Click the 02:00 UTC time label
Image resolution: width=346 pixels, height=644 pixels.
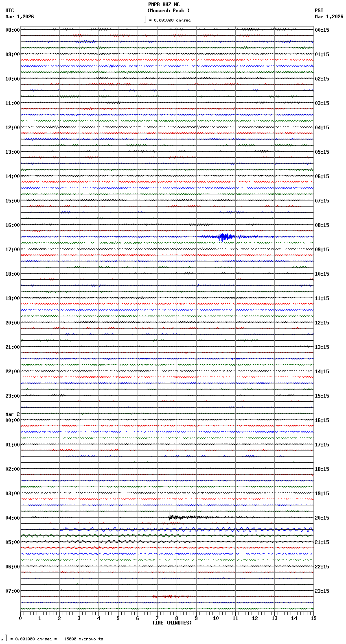pyautogui.click(x=13, y=469)
